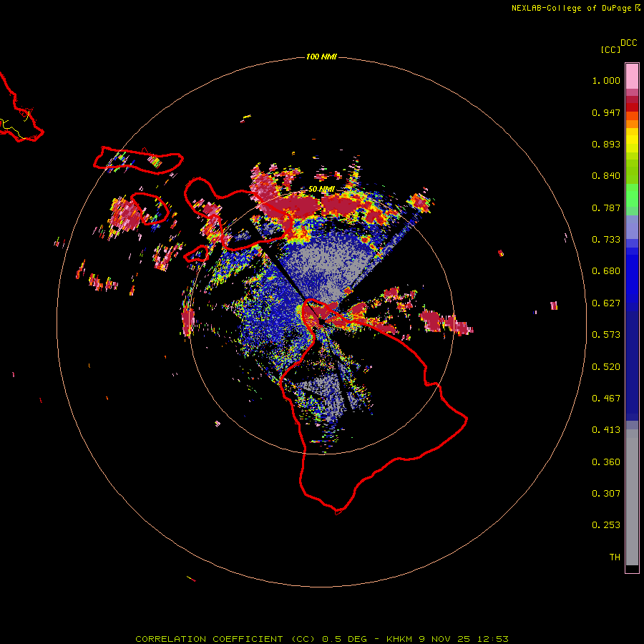Click the Correlation Coefficient product title caption
The width and height of the screenshot is (644, 644).
[x=322, y=639]
